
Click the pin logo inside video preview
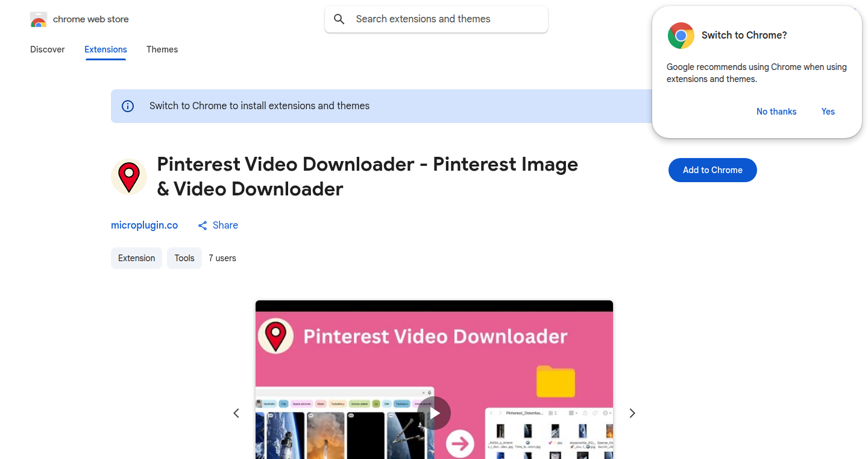(x=275, y=336)
